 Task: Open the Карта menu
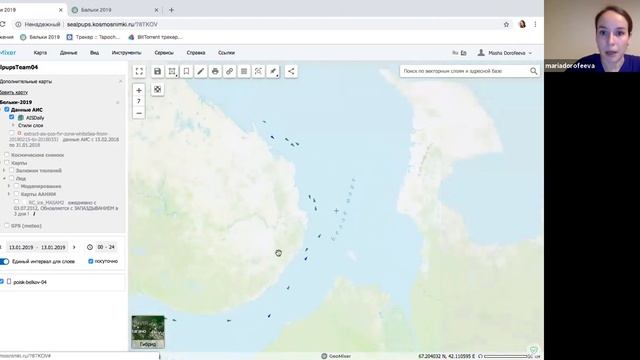point(40,53)
